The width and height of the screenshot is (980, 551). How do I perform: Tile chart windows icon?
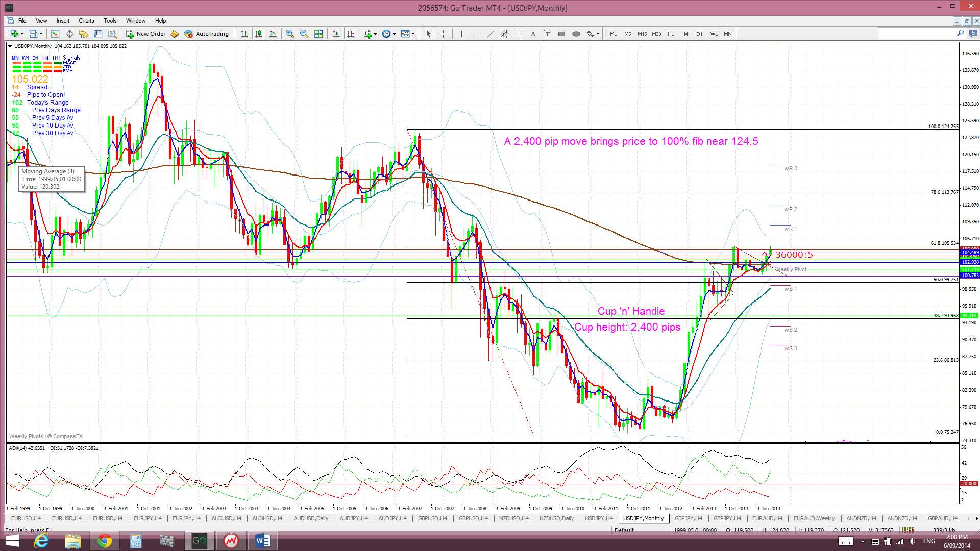tap(318, 34)
